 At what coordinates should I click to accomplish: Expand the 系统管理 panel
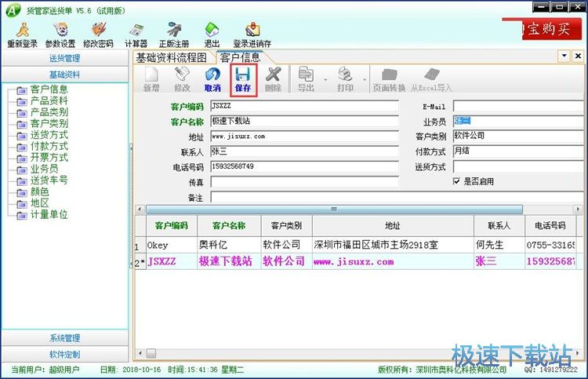pos(65,337)
